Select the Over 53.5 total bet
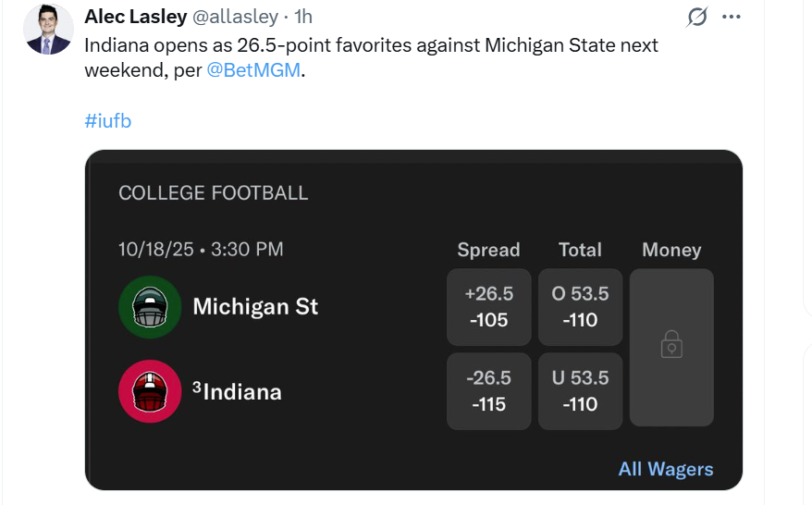The image size is (812, 505). coord(580,307)
